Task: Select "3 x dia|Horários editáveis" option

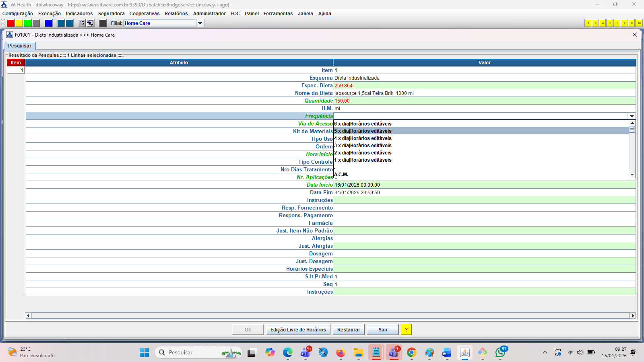Action: pyautogui.click(x=363, y=146)
